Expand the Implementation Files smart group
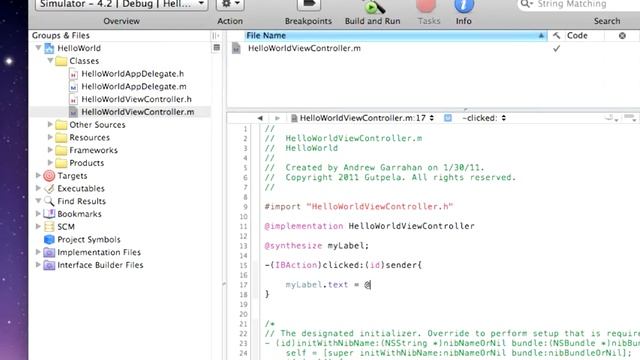The height and width of the screenshot is (360, 640). point(38,252)
